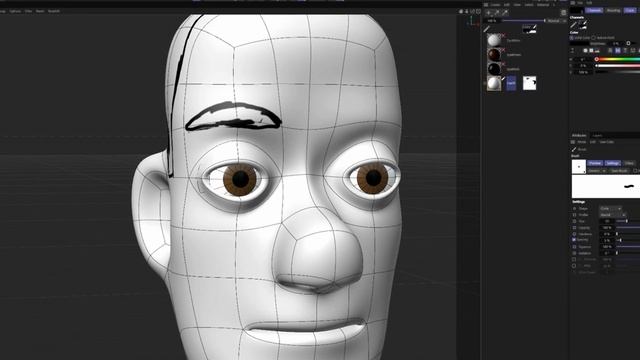This screenshot has width=640, height=360.
Task: Click the black color bar beside Brightness
Action: (x=579, y=43)
